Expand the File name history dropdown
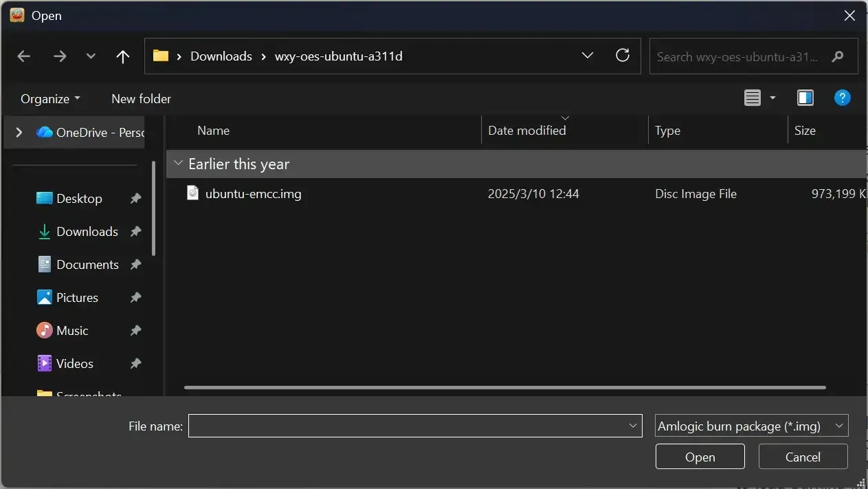 [x=634, y=426]
